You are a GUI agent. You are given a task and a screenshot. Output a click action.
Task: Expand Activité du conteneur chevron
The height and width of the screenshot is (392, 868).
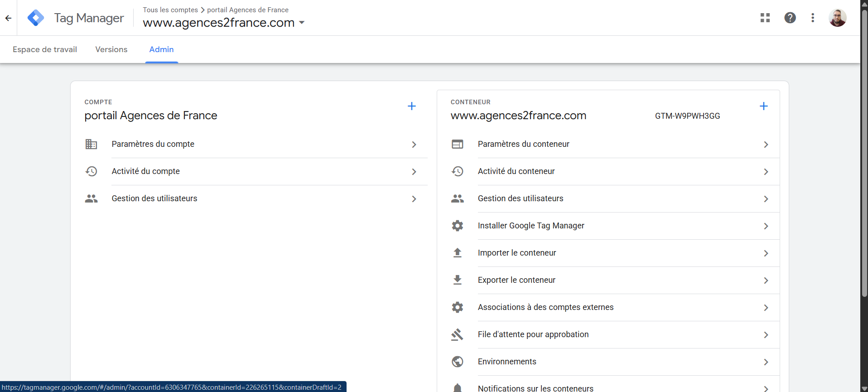[766, 172]
